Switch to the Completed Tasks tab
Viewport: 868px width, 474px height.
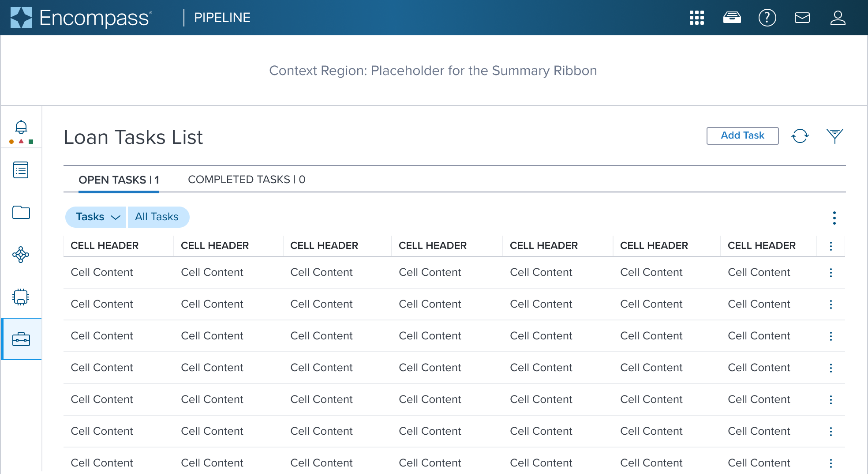247,180
